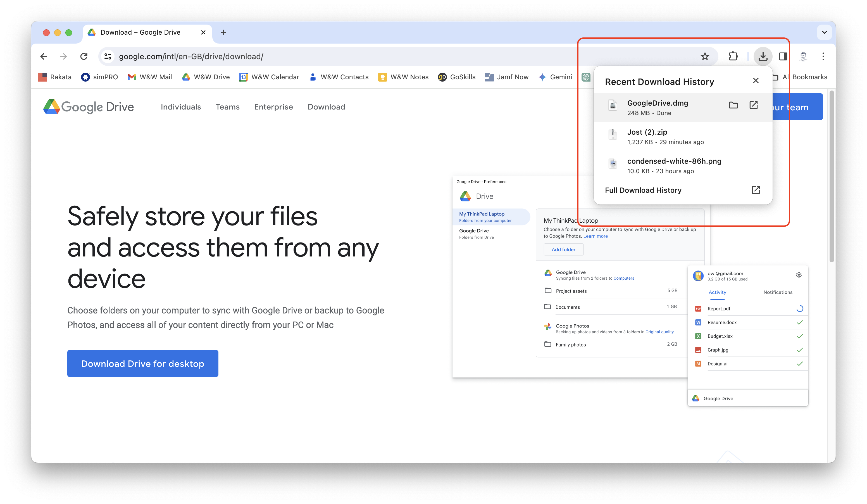867x504 pixels.
Task: Show GoogleDrive.dmg in folder
Action: (x=733, y=105)
